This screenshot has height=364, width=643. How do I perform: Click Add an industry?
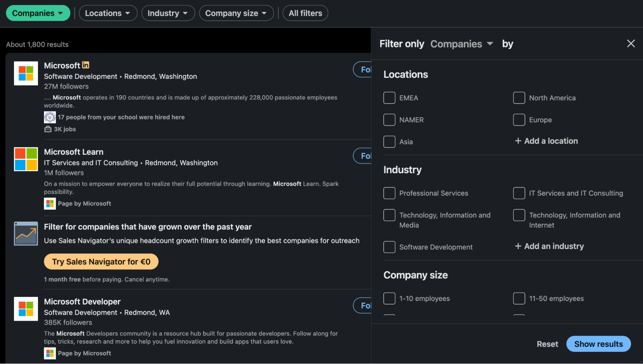tap(549, 246)
